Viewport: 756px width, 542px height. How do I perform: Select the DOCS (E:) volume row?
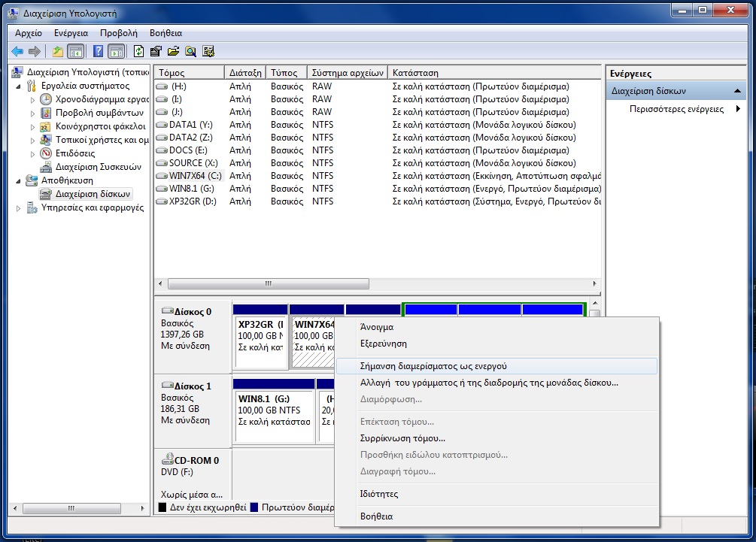378,150
